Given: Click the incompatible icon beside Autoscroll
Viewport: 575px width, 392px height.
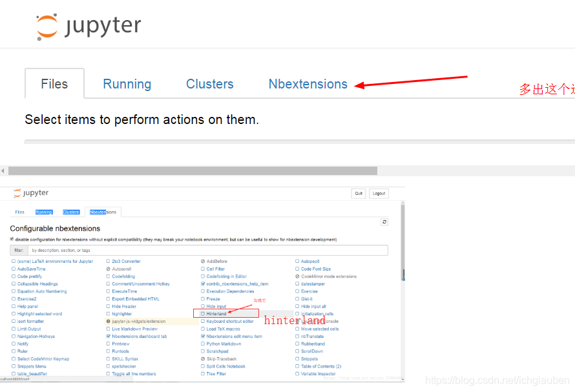Looking at the screenshot, I should [108, 269].
